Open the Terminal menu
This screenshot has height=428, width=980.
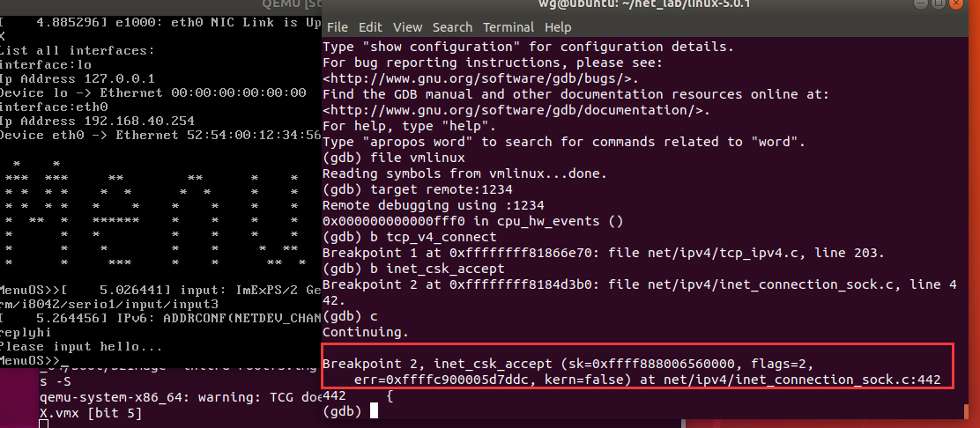tap(508, 27)
